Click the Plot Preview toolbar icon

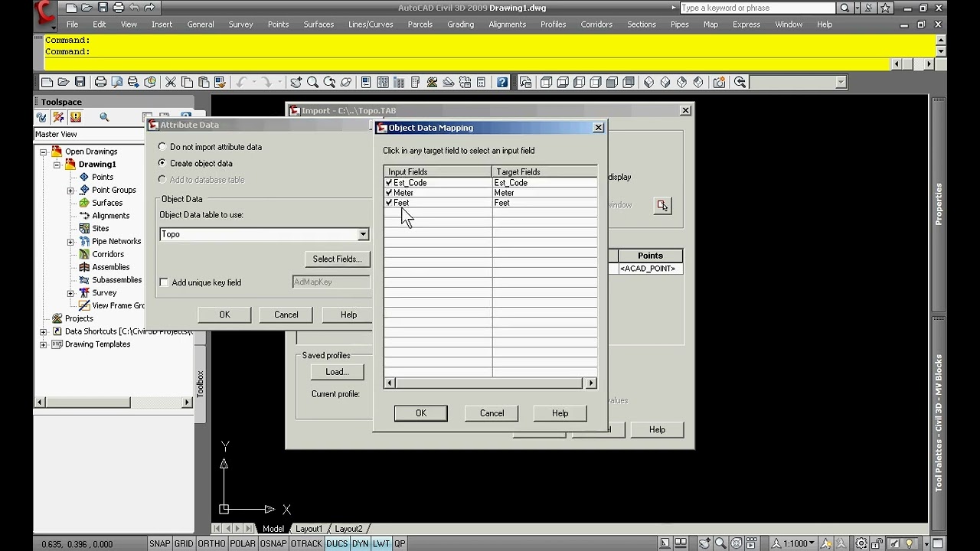point(116,82)
